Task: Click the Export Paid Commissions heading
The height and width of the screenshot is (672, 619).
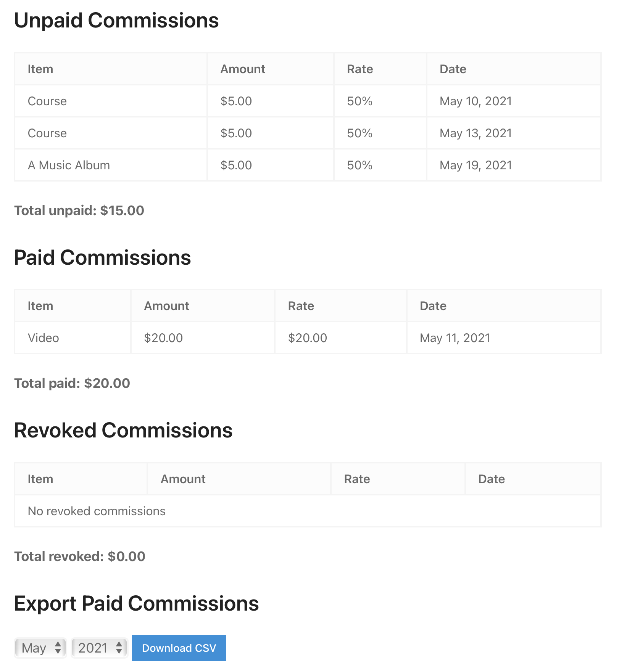Action: click(x=136, y=604)
